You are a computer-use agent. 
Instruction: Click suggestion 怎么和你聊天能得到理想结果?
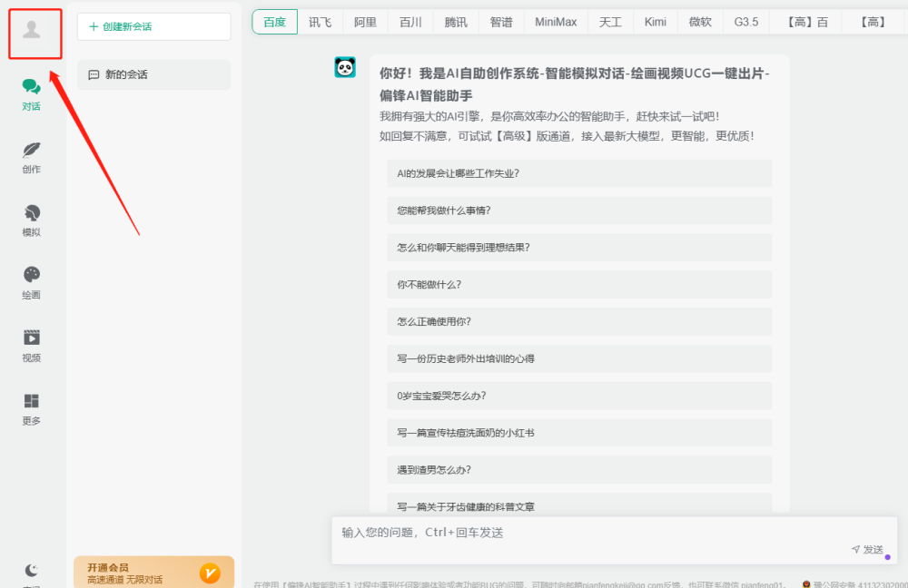[x=579, y=248]
